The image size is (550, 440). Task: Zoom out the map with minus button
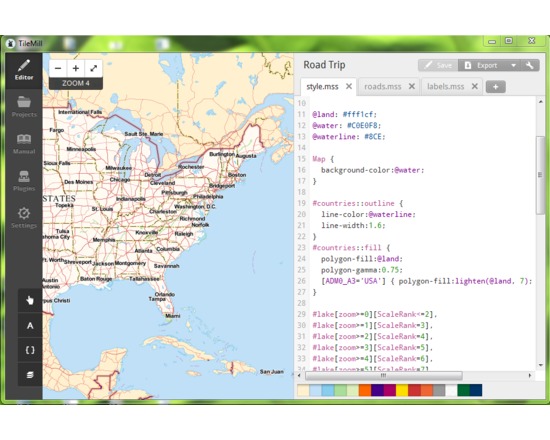[58, 68]
